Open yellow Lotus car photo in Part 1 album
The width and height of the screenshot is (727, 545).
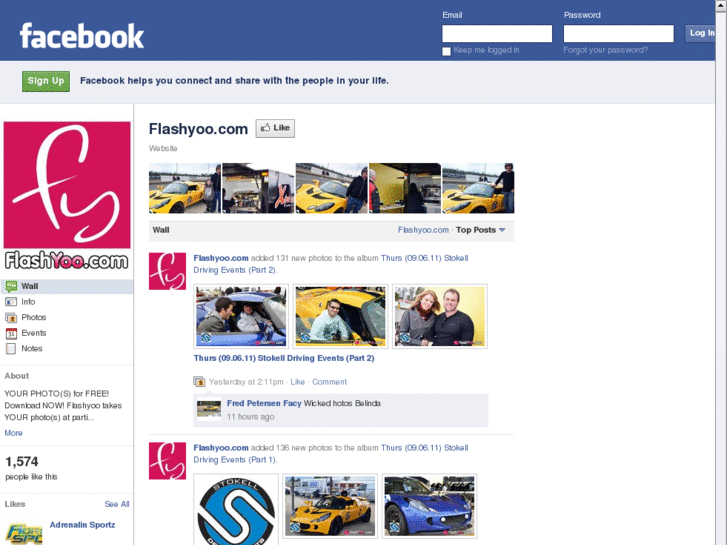(330, 506)
